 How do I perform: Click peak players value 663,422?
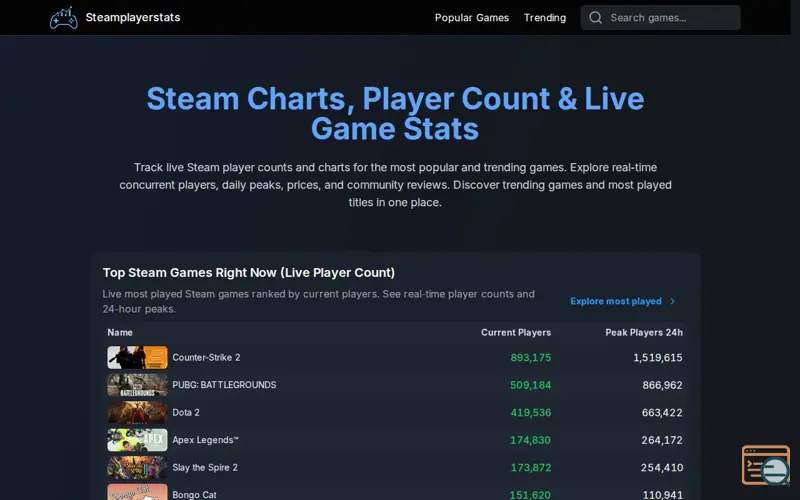pos(662,413)
